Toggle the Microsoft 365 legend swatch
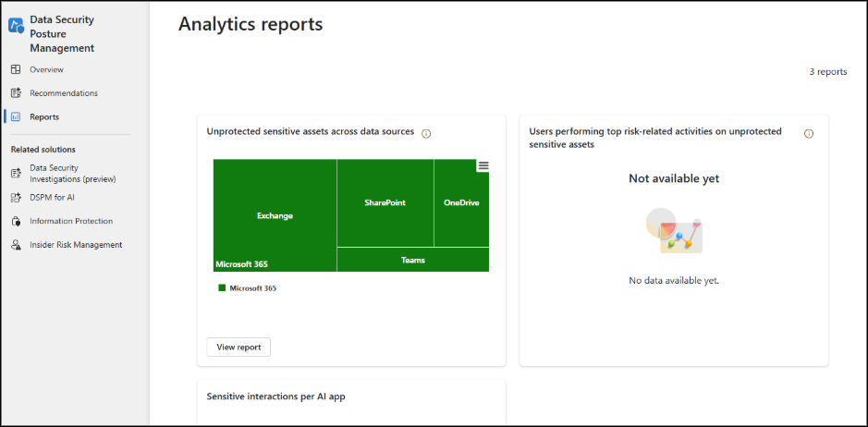 click(x=222, y=288)
